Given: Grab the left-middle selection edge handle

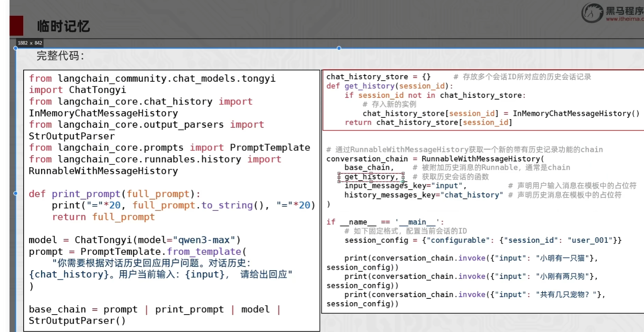Looking at the screenshot, I should (x=16, y=193).
